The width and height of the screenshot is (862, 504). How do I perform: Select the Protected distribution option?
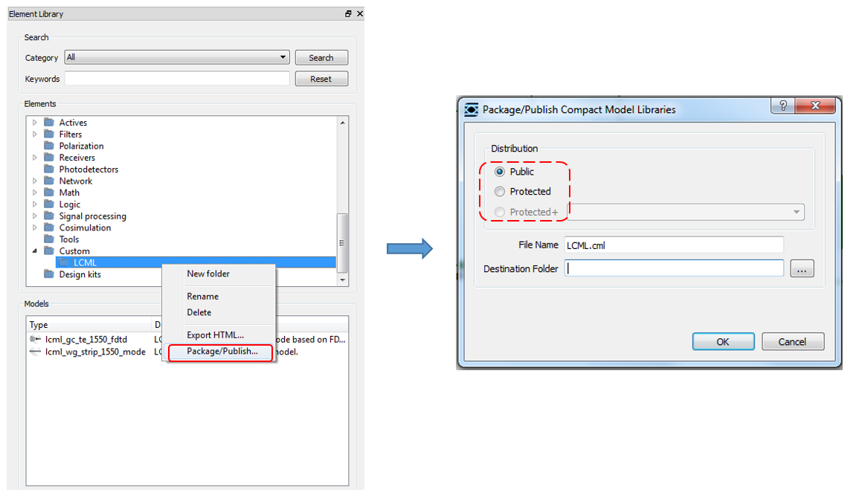coord(500,192)
